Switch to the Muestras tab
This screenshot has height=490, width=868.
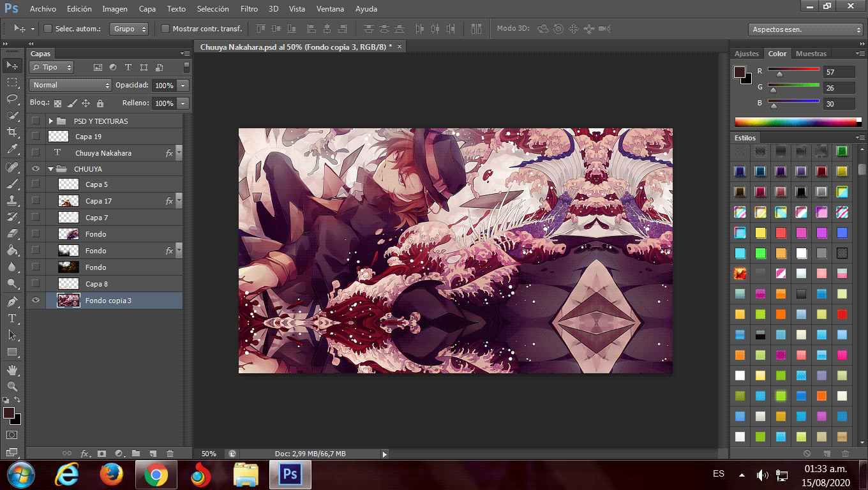pos(811,54)
